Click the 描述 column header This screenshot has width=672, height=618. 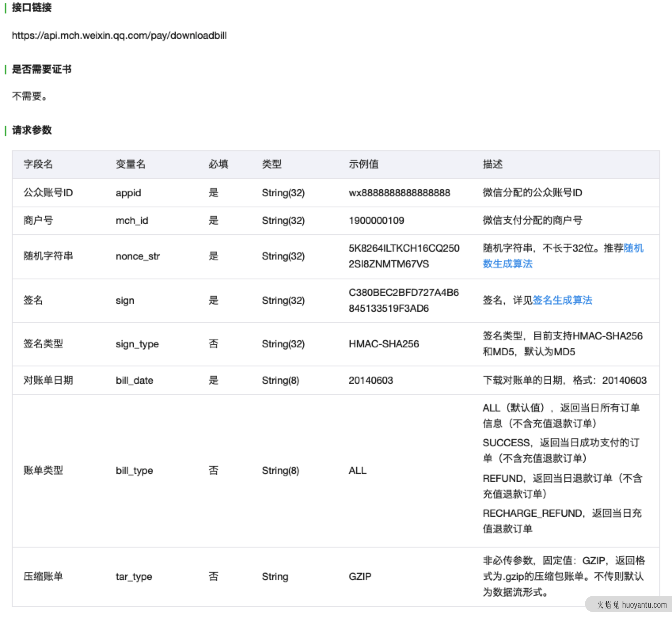(493, 164)
